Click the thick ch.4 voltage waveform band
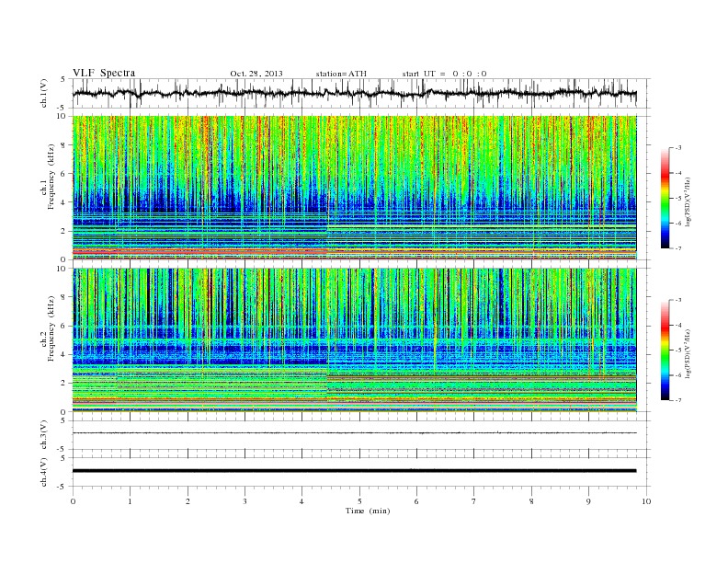Screen dimensions: 728x563 tap(354, 471)
